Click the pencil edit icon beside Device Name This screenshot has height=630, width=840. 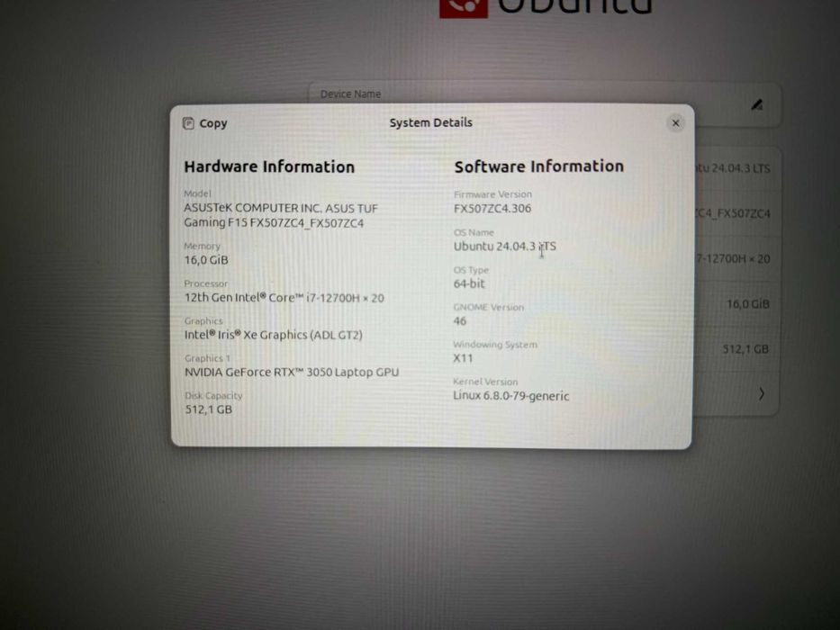point(756,104)
